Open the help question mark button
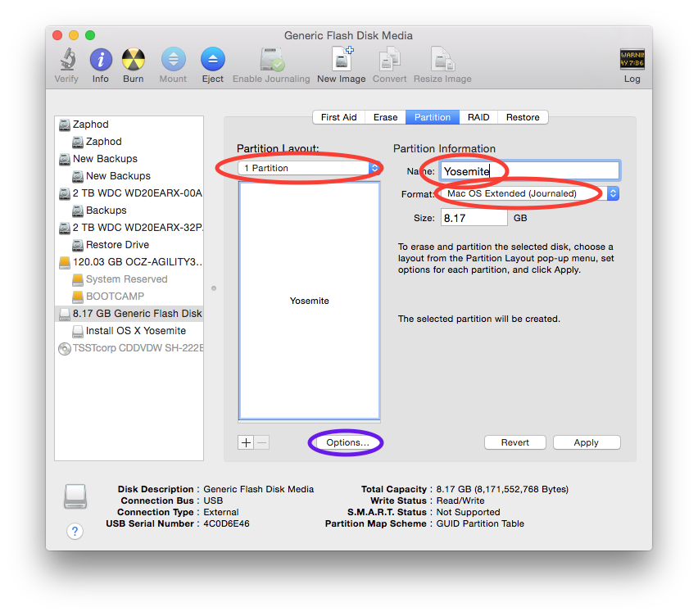 75,531
